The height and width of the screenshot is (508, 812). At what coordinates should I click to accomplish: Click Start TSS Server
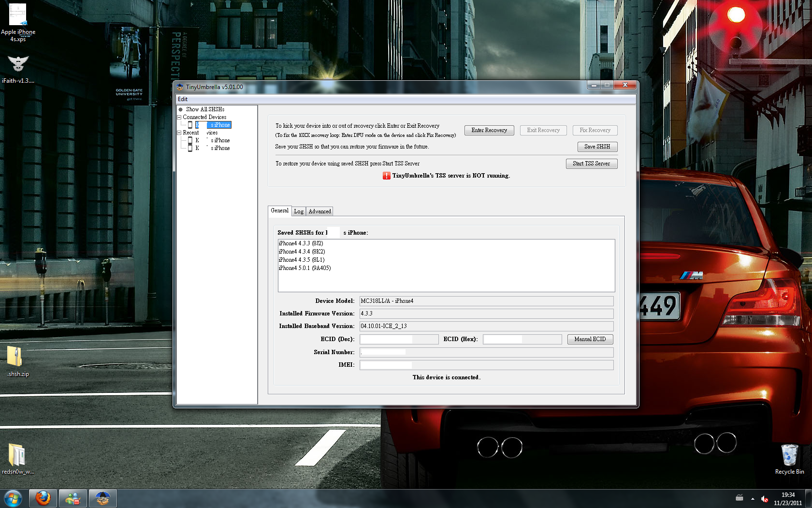coord(592,164)
